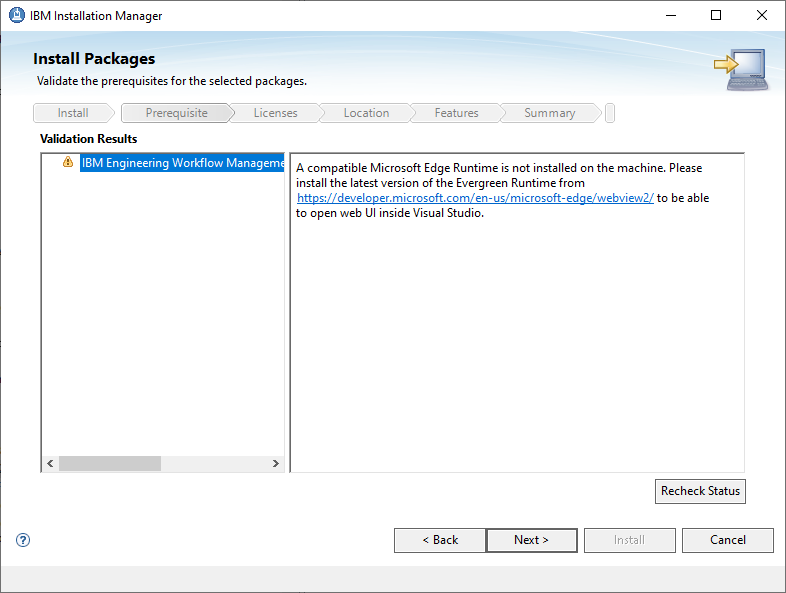Select the Install wizard step
Viewport: 786px width, 593px height.
coord(73,113)
